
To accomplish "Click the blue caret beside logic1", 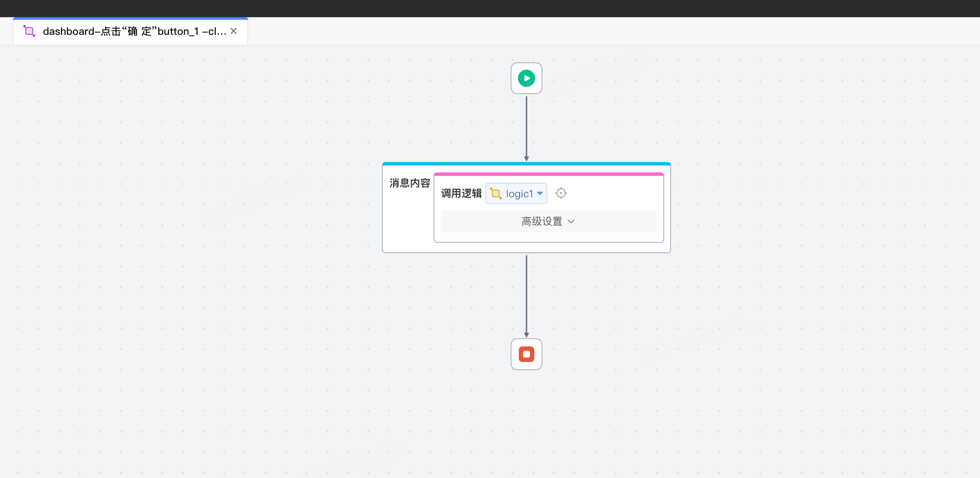I will click(x=540, y=193).
